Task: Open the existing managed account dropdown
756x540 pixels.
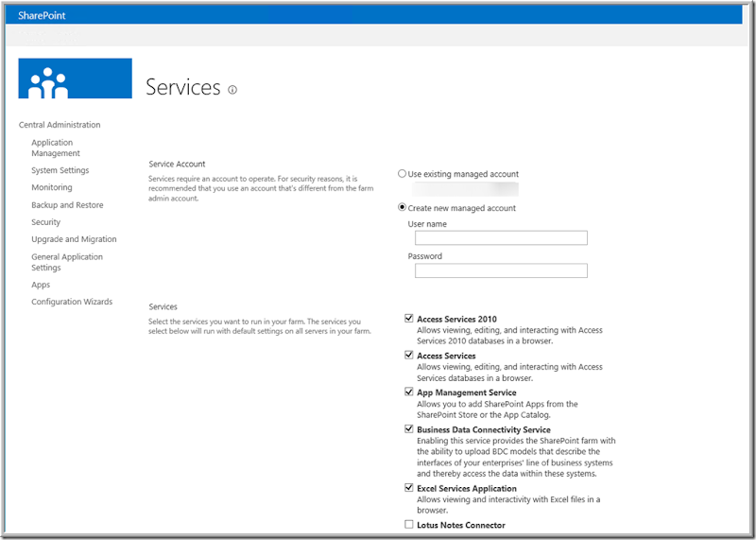Action: coord(464,189)
